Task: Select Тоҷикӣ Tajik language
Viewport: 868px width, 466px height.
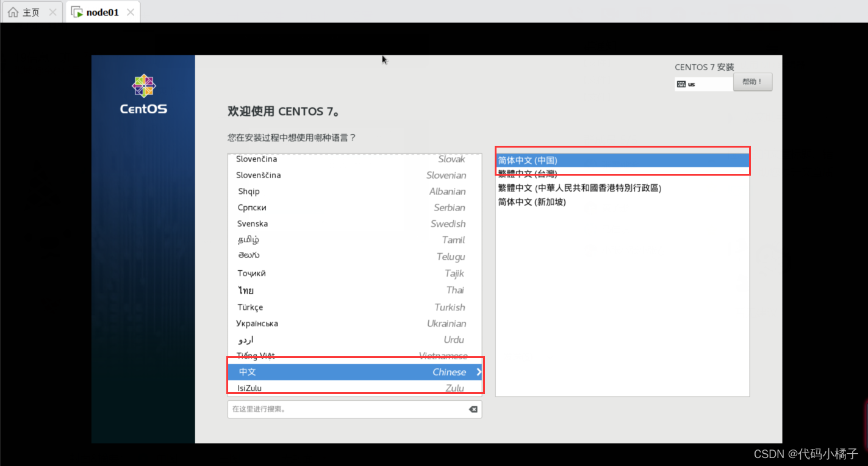Action: click(354, 273)
